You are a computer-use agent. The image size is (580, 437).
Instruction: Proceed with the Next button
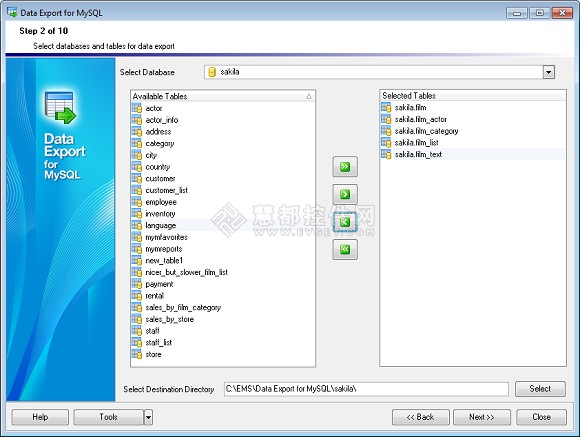click(482, 417)
